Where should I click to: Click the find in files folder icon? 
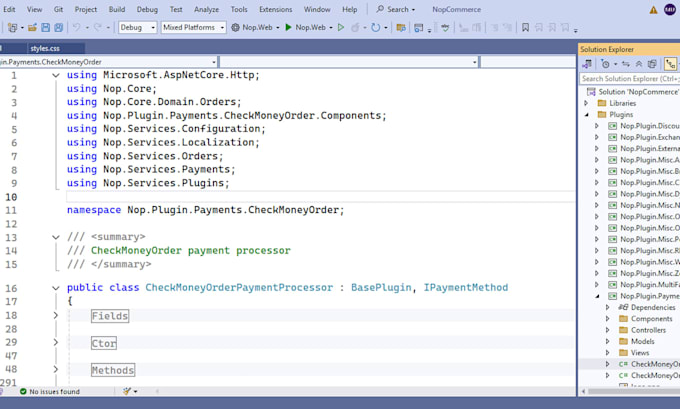401,27
